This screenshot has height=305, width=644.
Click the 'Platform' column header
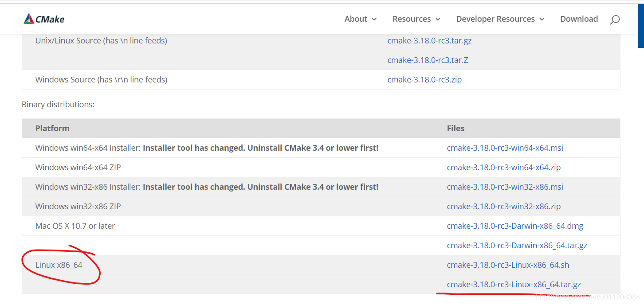pyautogui.click(x=52, y=129)
